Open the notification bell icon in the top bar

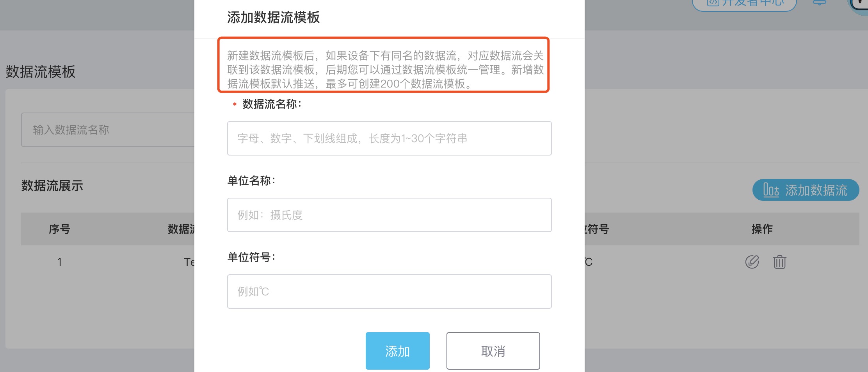(819, 3)
